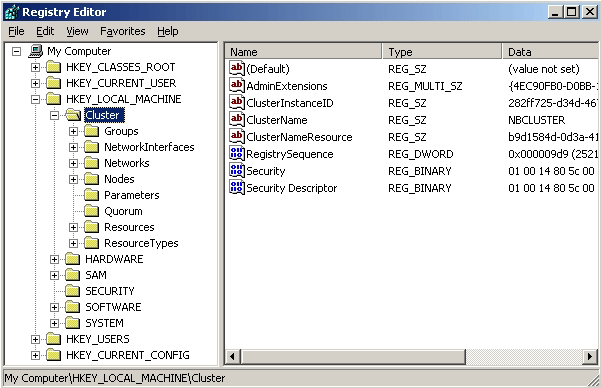Click the HKEY_CURRENT_USER folder icon
Screen dimensions: 601x388
(53, 83)
